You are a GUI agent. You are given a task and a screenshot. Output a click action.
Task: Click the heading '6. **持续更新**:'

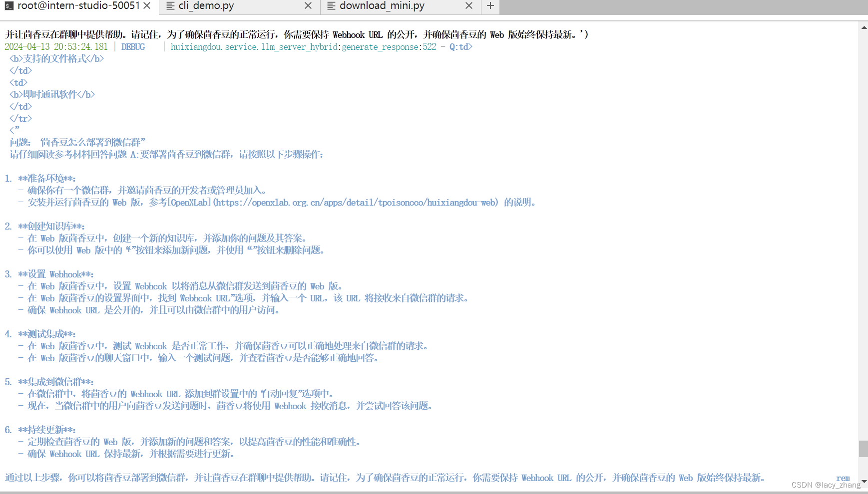[40, 430]
